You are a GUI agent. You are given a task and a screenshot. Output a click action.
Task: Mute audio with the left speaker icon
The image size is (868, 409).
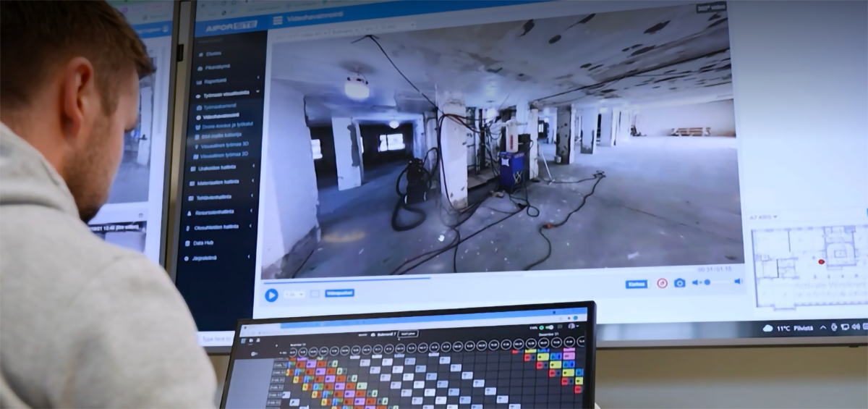tap(695, 283)
